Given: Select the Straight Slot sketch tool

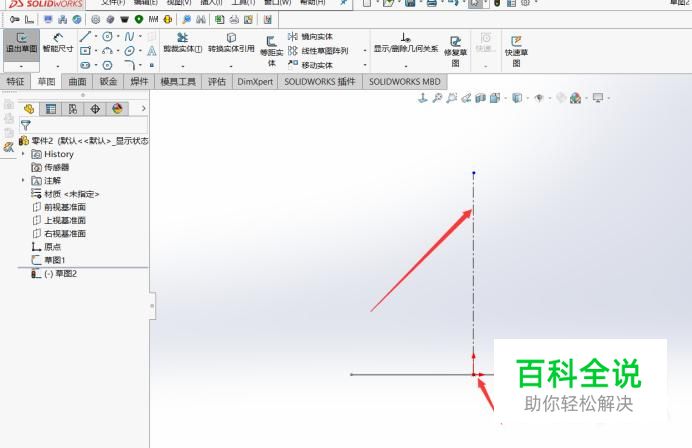Looking at the screenshot, I should (85, 65).
